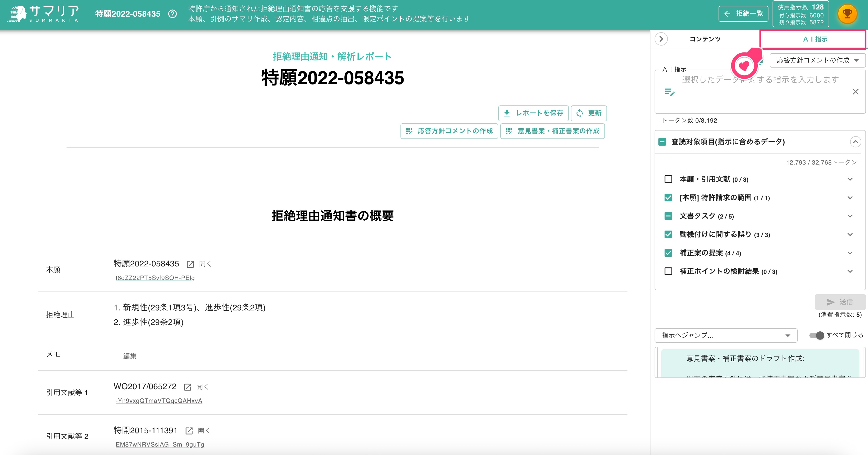Click 開く next to 特願2022-058435
868x455 pixels.
[x=205, y=264]
